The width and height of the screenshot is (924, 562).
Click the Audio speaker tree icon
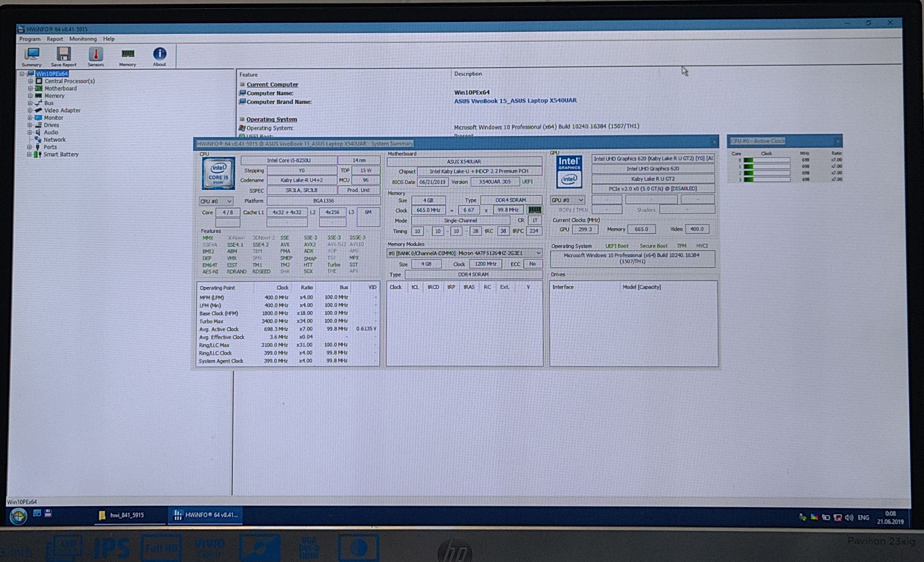[x=38, y=132]
